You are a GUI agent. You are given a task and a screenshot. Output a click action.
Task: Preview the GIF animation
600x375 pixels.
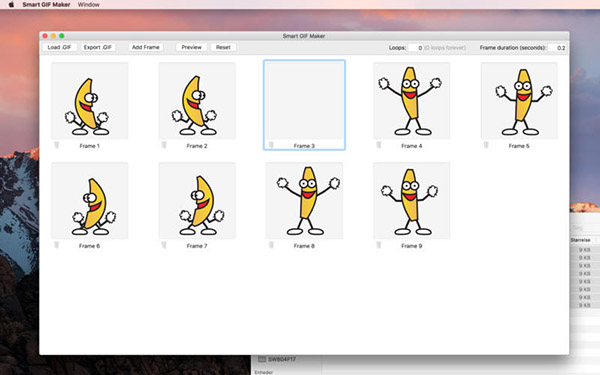click(191, 47)
